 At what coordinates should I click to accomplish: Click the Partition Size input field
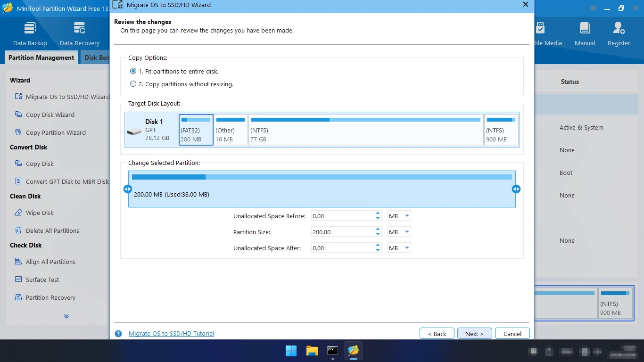343,232
